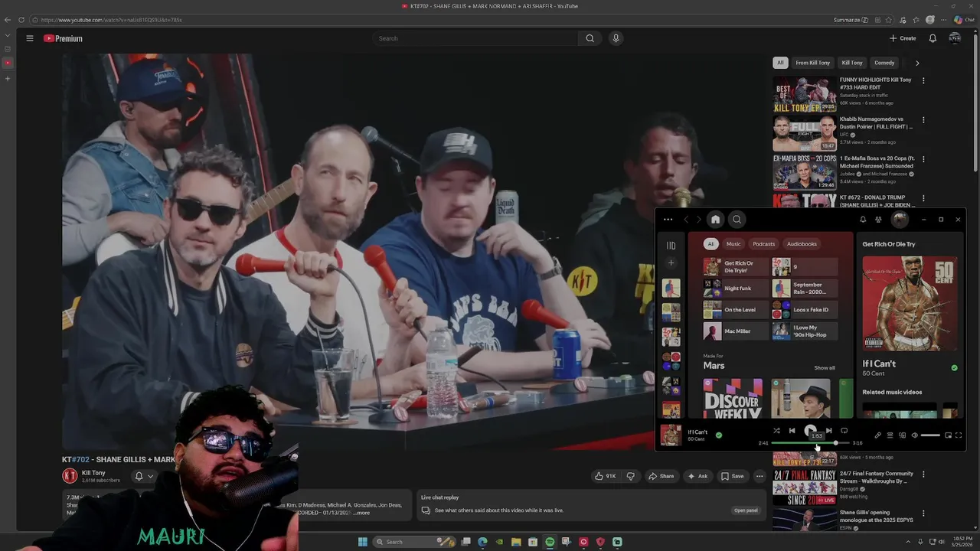
Task: Click the Ask button under video
Action: (x=697, y=476)
